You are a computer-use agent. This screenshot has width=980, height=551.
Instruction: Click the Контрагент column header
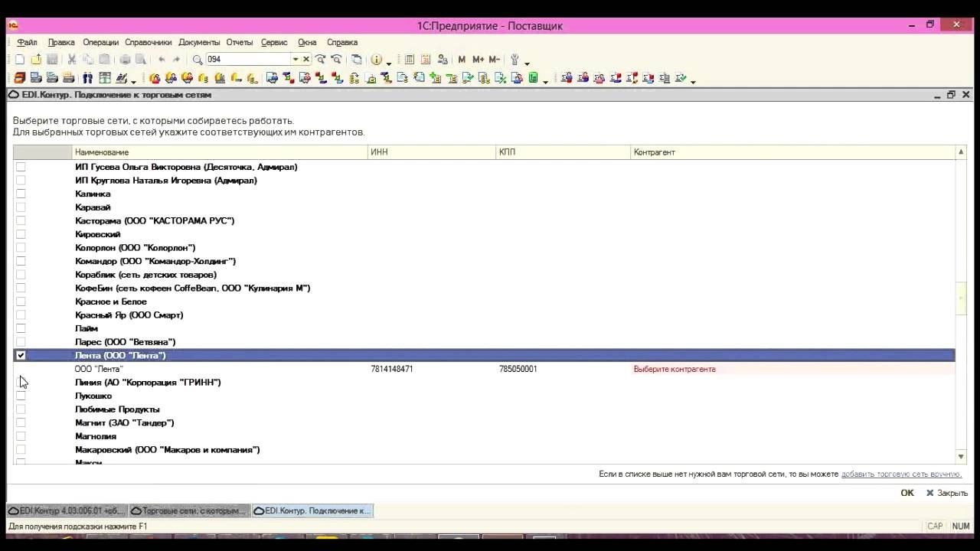click(x=792, y=152)
